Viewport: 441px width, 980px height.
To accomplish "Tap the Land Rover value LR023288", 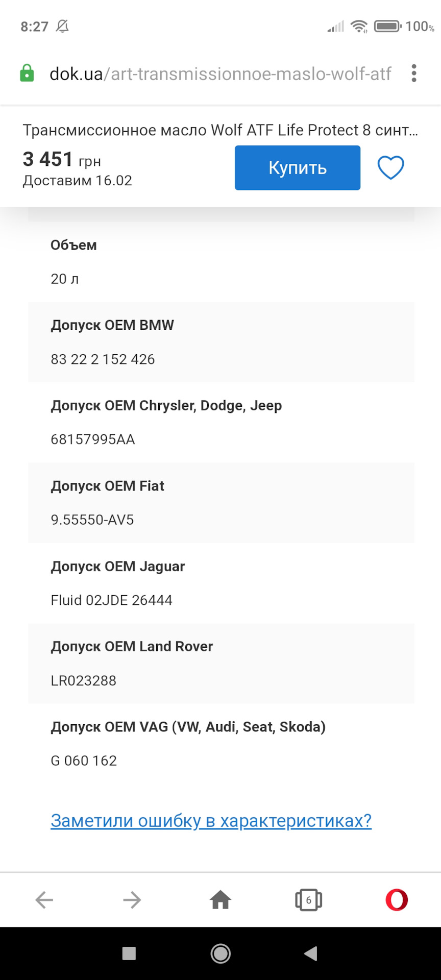I will pyautogui.click(x=83, y=680).
